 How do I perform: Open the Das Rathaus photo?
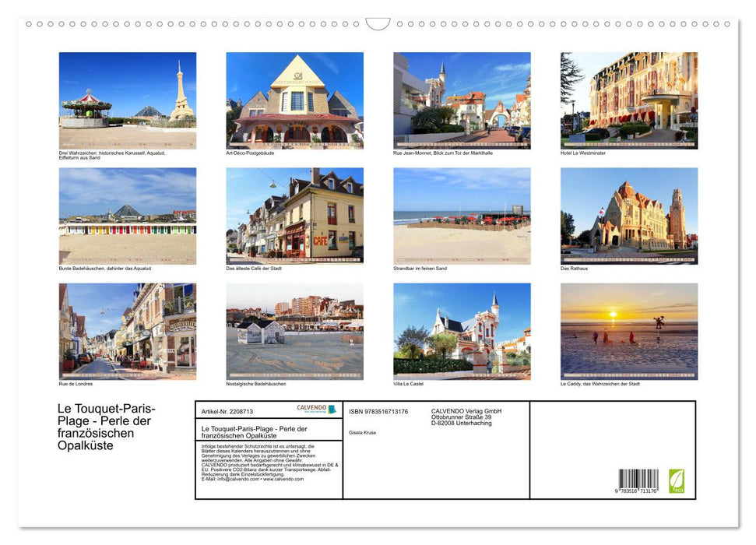[628, 215]
